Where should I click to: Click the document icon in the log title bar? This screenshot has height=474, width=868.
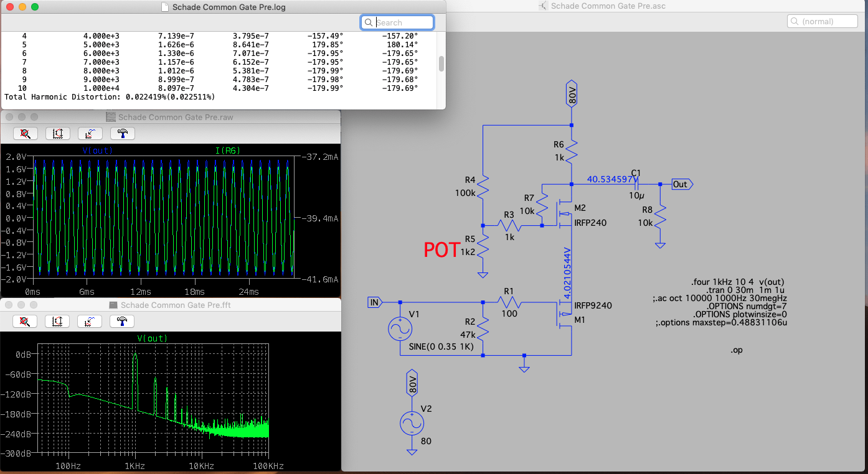click(165, 7)
